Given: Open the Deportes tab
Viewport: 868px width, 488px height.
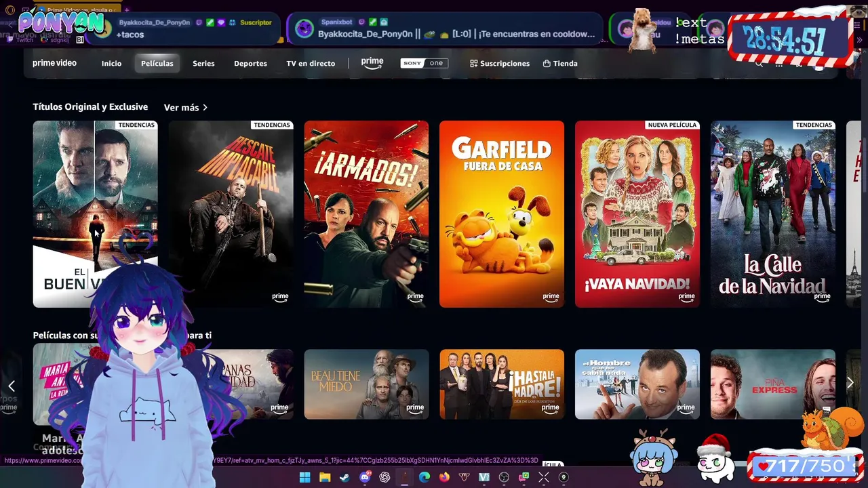Looking at the screenshot, I should 250,63.
